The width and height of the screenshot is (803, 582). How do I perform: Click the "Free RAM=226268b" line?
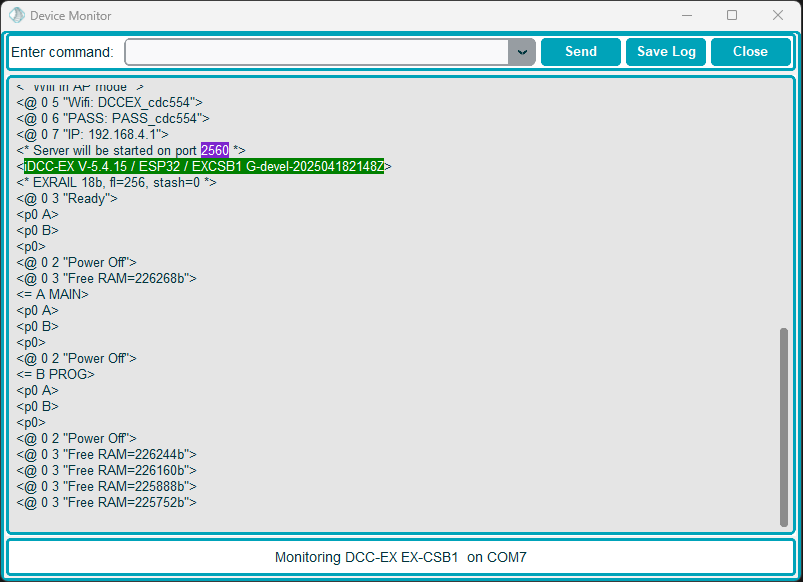(x=107, y=278)
